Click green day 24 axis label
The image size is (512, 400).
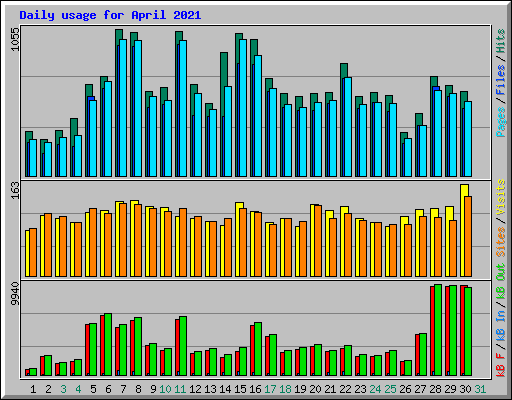click(x=375, y=389)
